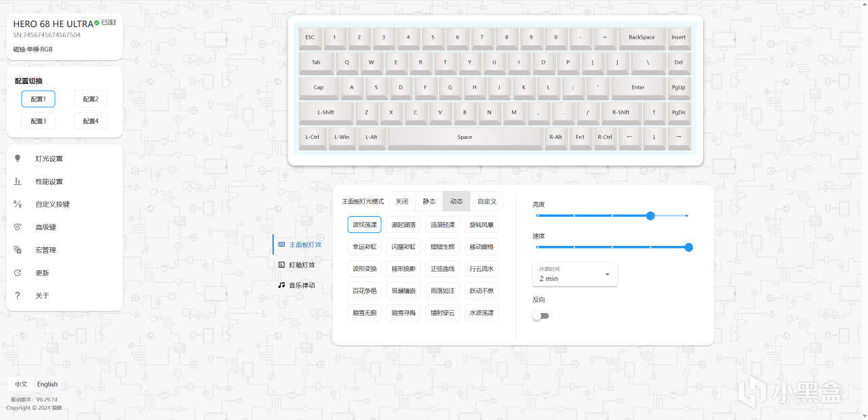The image size is (868, 420).
Task: Select profile 配置1
Action: (38, 99)
